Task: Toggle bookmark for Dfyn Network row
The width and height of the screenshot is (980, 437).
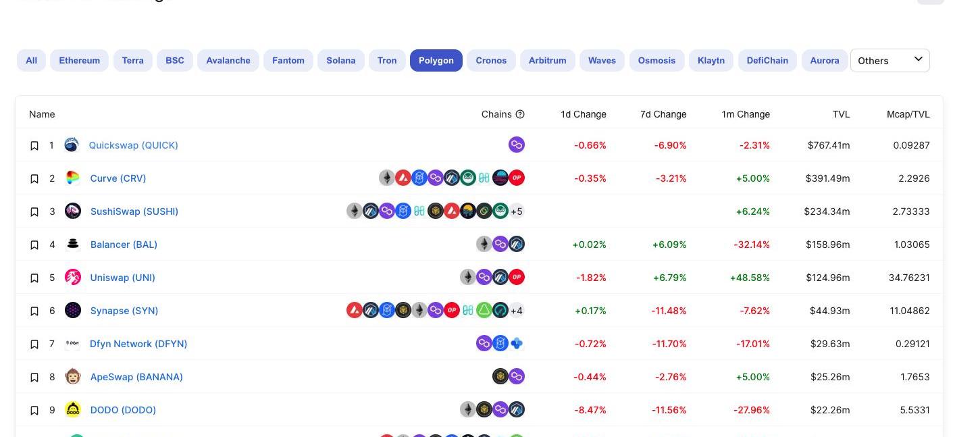Action: point(34,344)
